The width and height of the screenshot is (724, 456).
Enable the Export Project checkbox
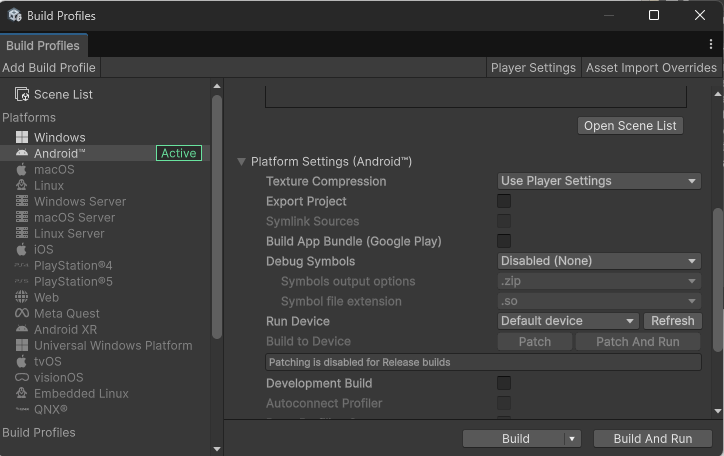coord(504,201)
